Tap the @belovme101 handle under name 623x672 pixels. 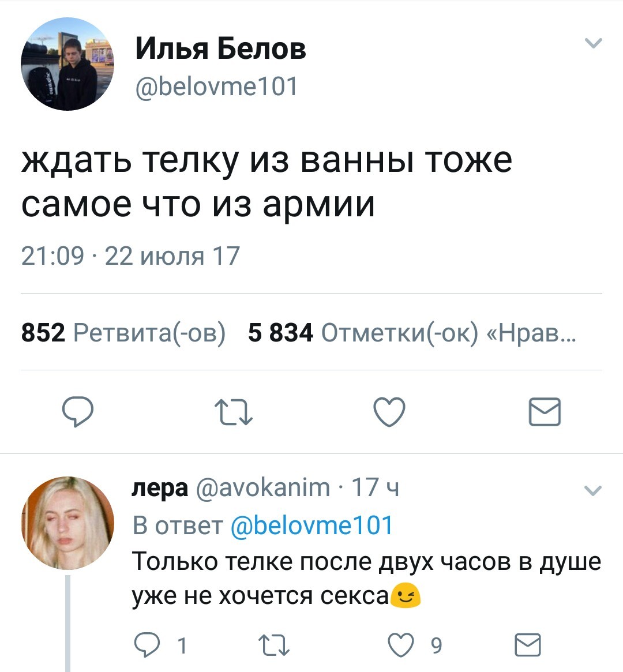tap(216, 87)
